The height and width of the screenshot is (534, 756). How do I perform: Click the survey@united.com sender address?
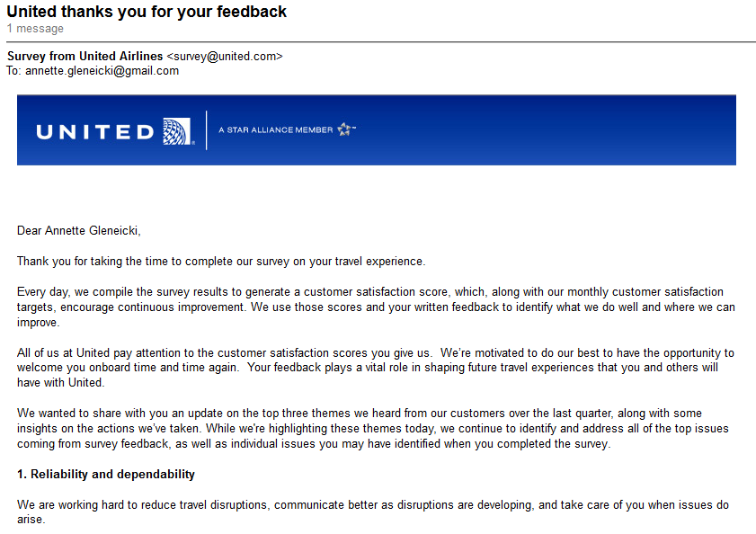(x=225, y=56)
